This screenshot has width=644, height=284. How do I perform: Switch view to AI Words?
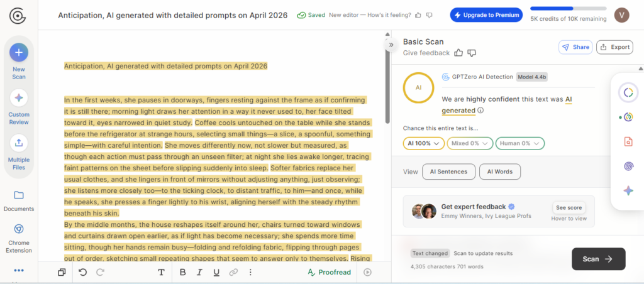click(x=500, y=172)
